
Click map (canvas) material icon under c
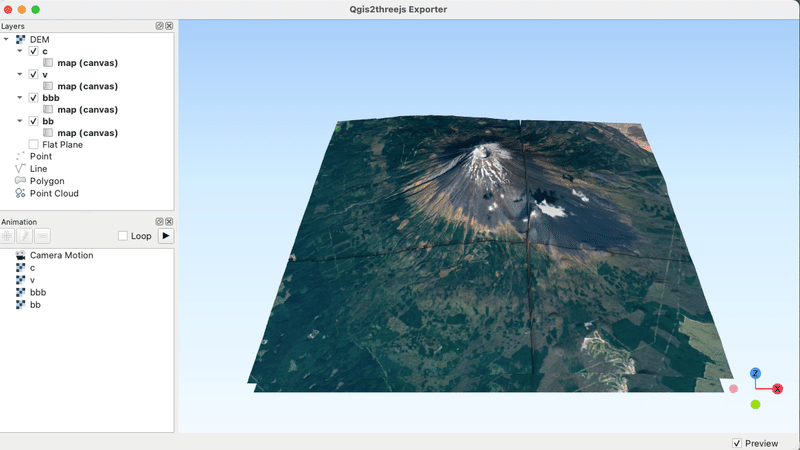click(48, 63)
